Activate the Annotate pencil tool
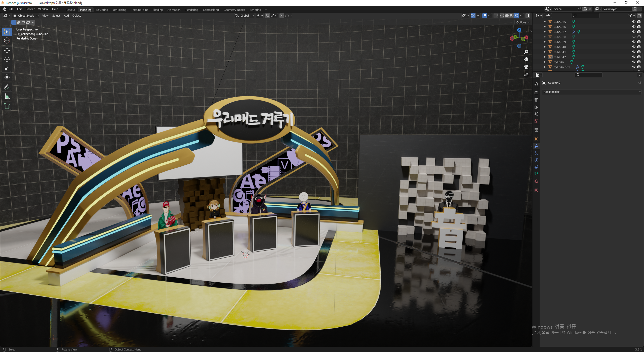Viewport: 644px width, 352px height. coord(7,87)
